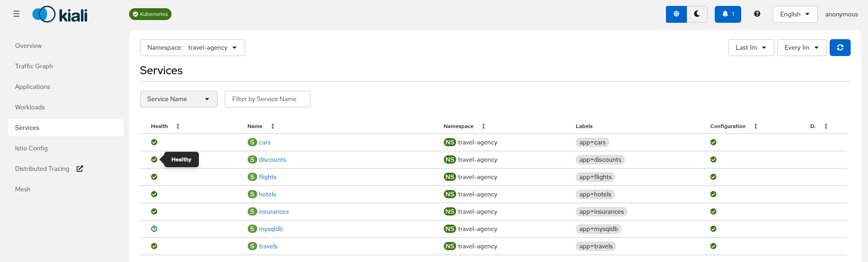
Task: Go to Traffic Graph in sidebar
Action: 34,67
